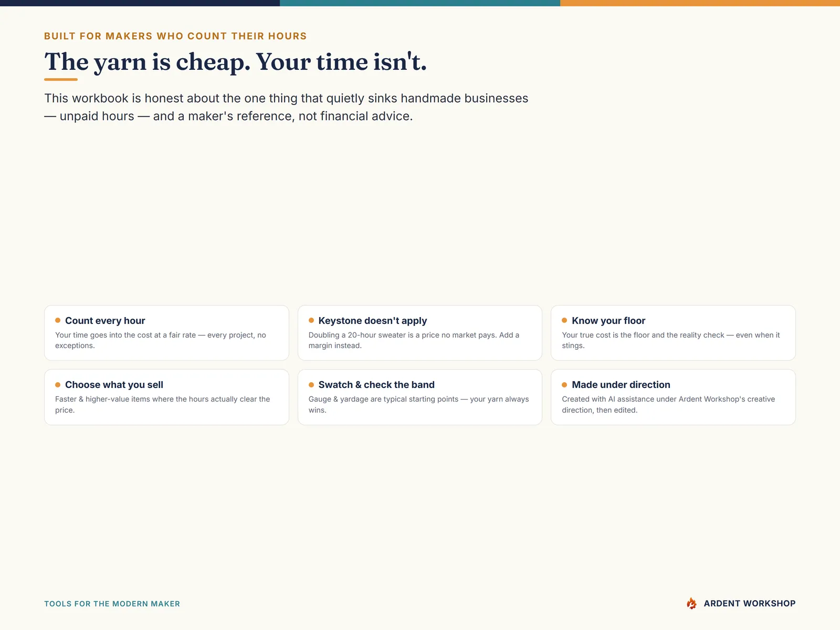Viewport: 840px width, 630px height.
Task: Click the orange bullet beside Choose what you sell
Action: click(58, 385)
